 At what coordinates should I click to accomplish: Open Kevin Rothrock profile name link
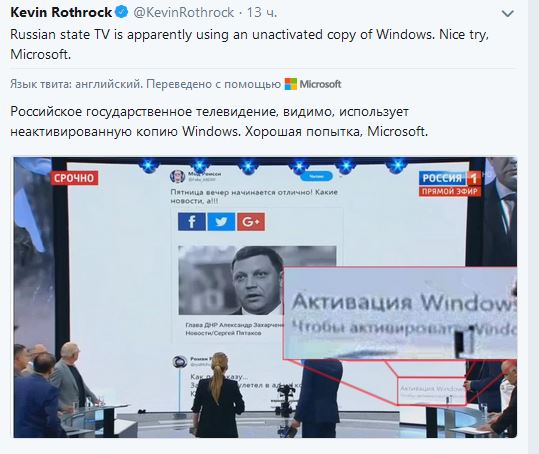pos(61,12)
